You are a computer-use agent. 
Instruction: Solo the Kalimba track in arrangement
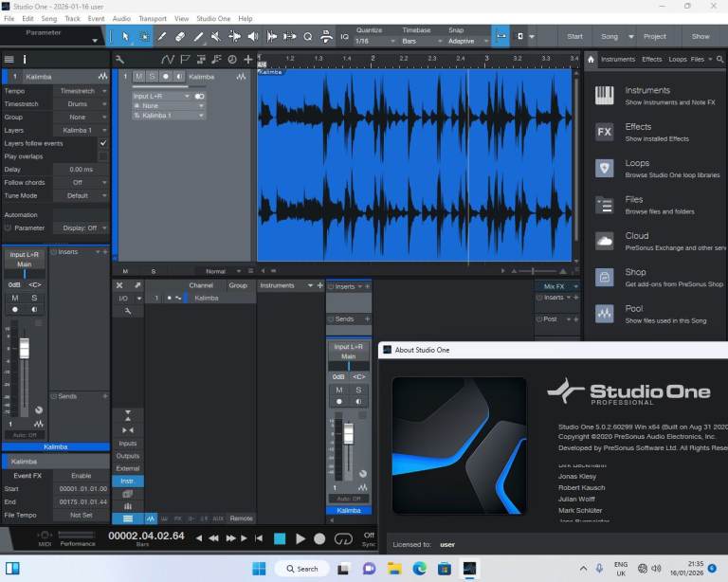click(x=152, y=77)
